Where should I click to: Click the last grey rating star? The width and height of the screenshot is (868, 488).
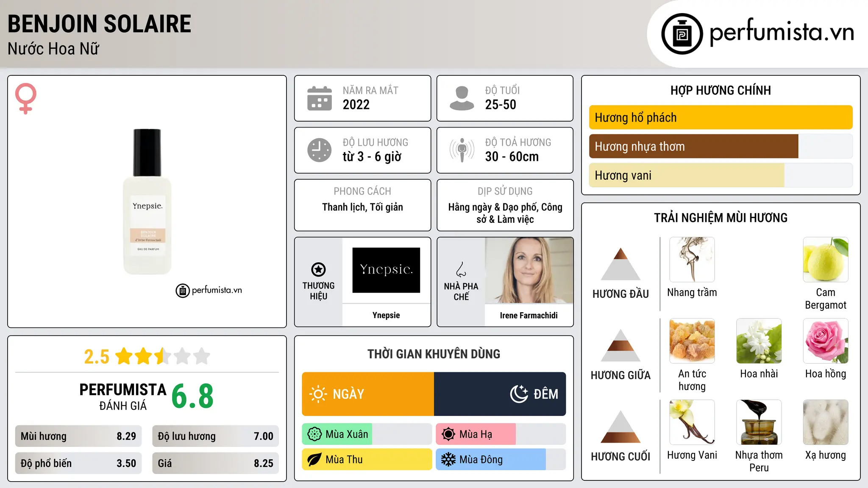[x=202, y=356]
